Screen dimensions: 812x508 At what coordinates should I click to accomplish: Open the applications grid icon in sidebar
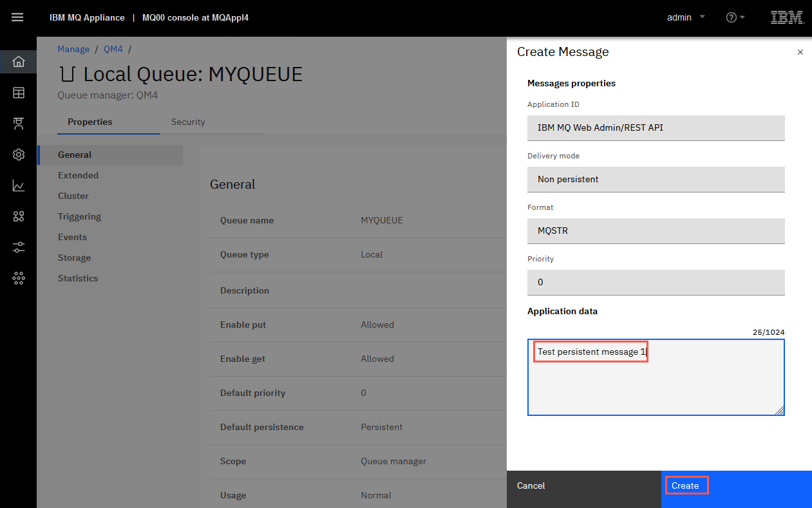pos(18,216)
